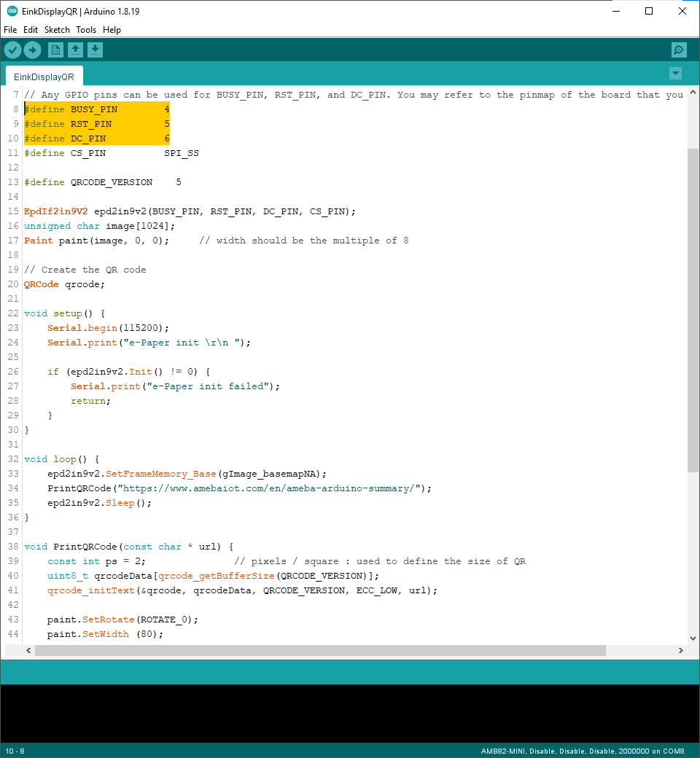The width and height of the screenshot is (700, 758).
Task: Click the Verify sketch checkmark icon
Action: pyautogui.click(x=13, y=50)
